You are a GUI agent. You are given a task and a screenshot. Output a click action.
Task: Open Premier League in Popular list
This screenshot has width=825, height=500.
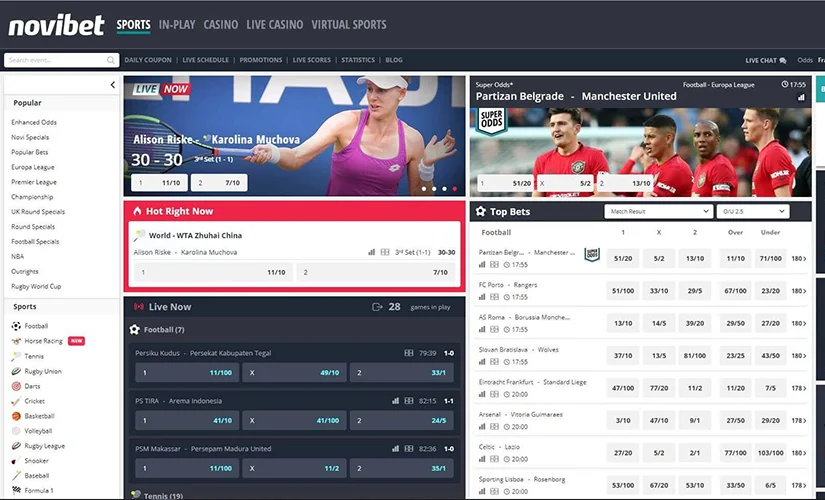click(x=34, y=182)
